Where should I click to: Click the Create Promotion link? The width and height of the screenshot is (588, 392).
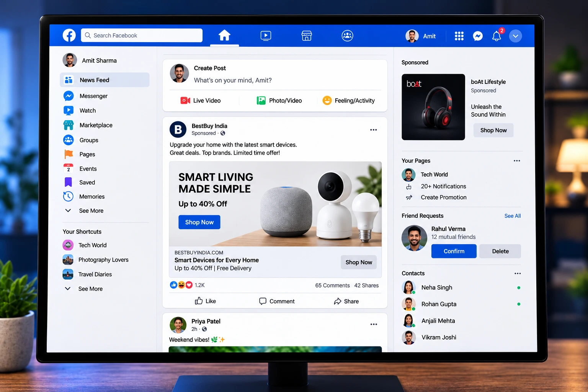444,198
